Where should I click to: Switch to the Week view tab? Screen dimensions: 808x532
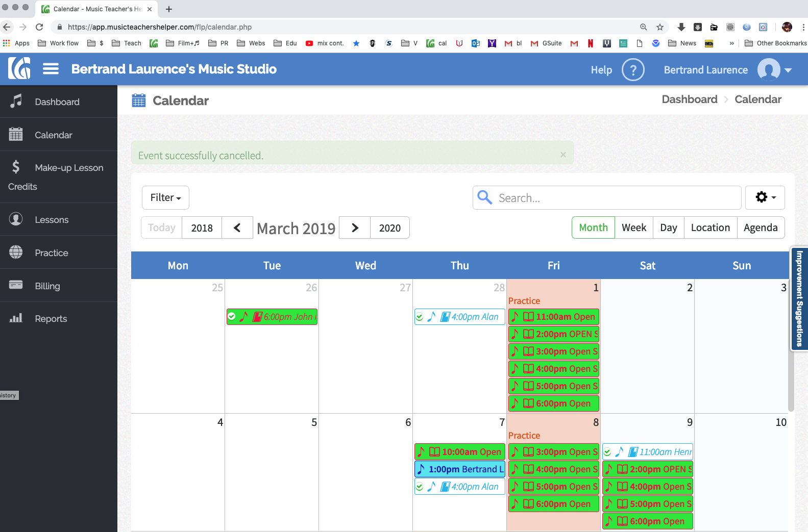pyautogui.click(x=634, y=227)
